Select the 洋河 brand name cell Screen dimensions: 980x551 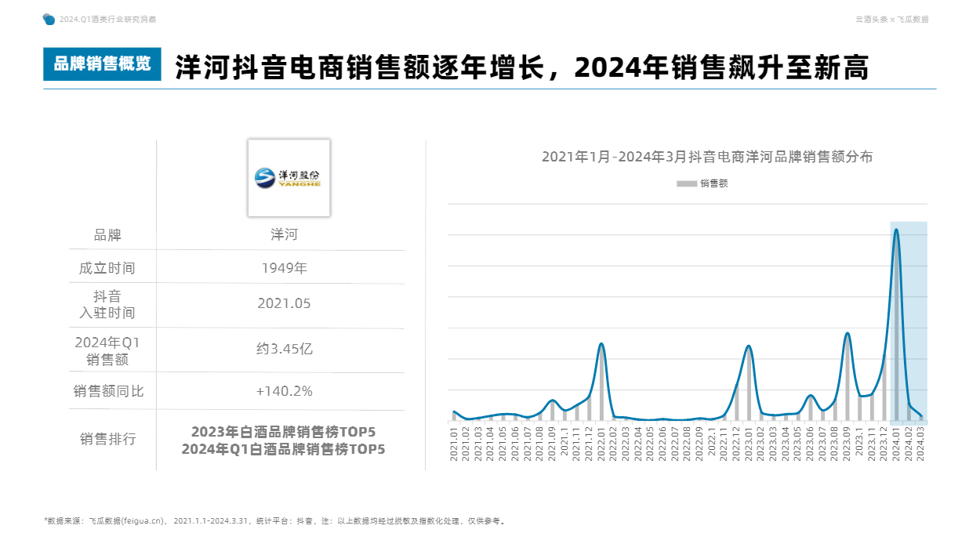coord(284,234)
